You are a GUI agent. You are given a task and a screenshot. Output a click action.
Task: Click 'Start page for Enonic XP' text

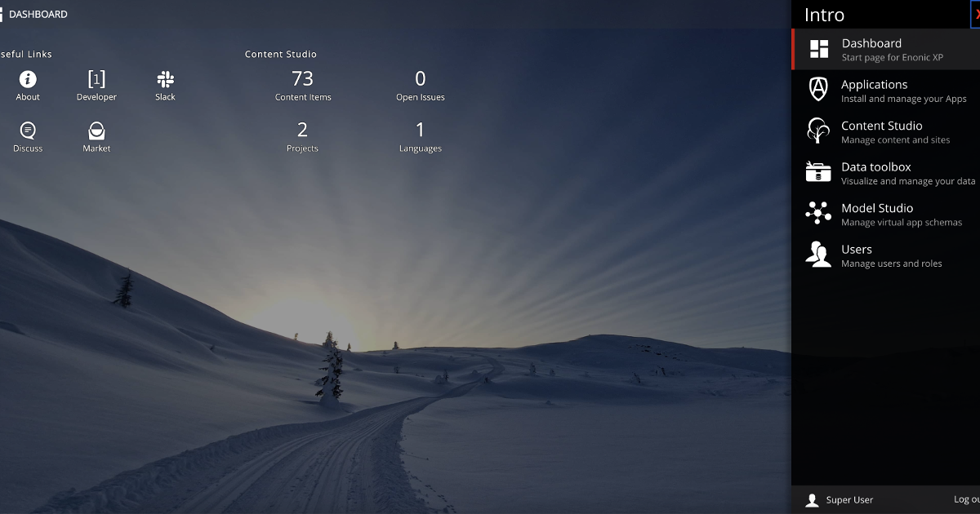[x=893, y=58]
